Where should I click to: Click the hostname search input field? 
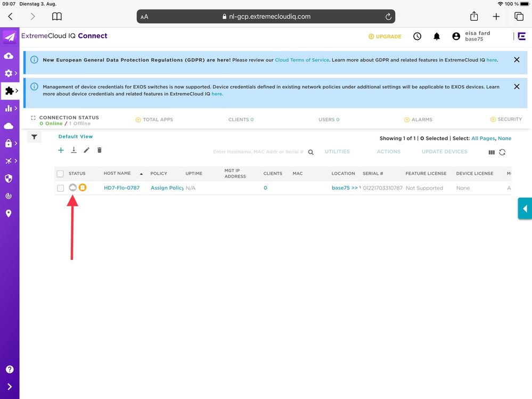coord(258,152)
